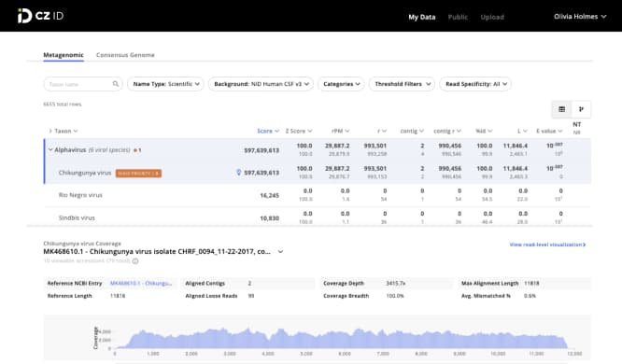Open the Threshold Filters dropdown
This screenshot has height=364, width=622.
coord(402,84)
